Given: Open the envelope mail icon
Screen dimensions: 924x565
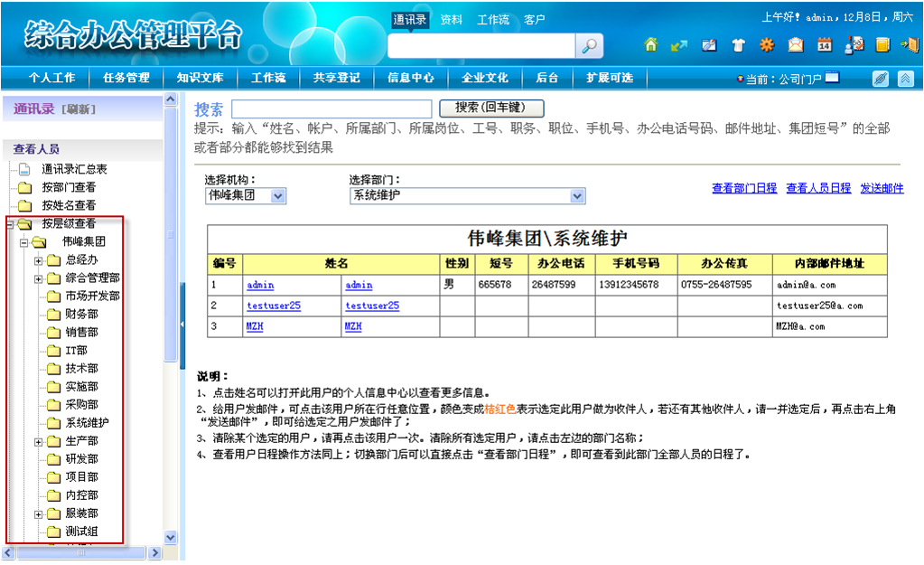Looking at the screenshot, I should (796, 45).
